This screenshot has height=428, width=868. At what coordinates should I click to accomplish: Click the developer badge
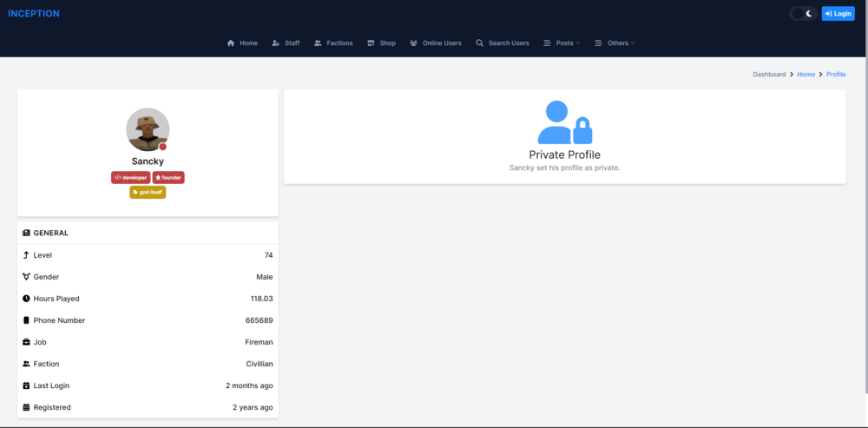pos(131,178)
